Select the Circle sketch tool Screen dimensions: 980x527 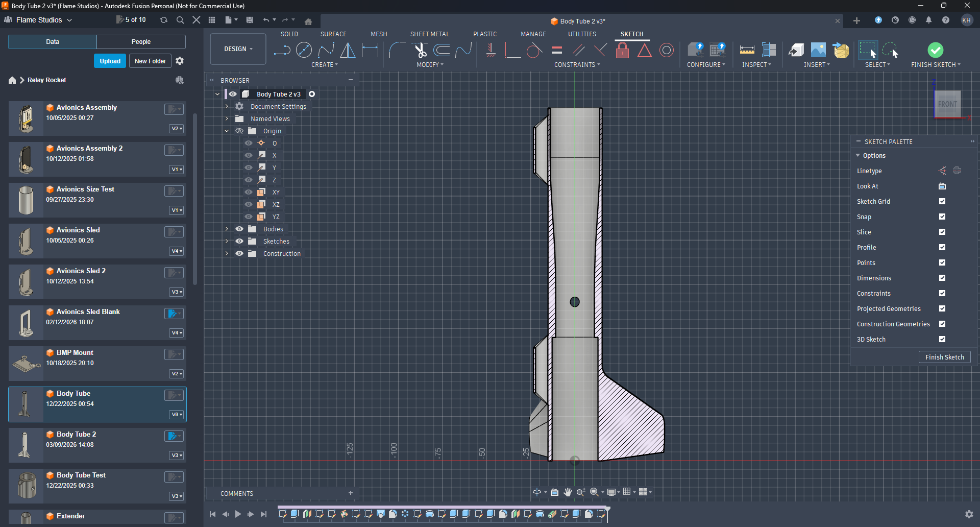click(x=304, y=50)
